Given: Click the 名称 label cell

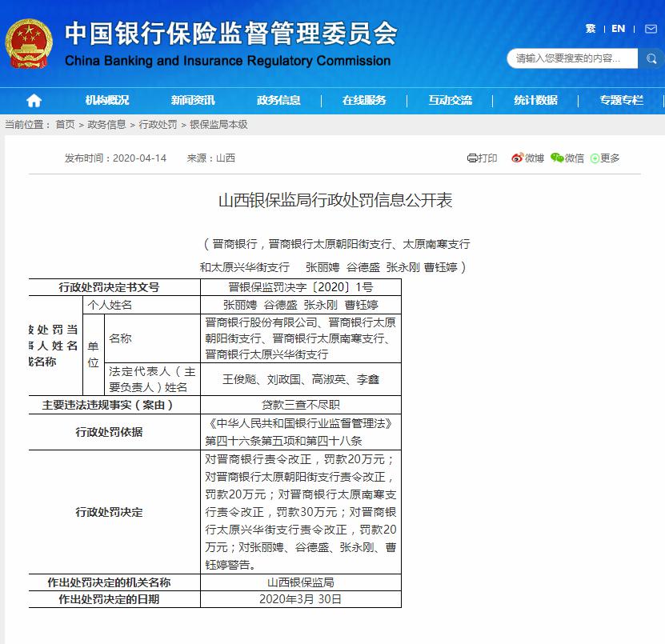Looking at the screenshot, I should tap(152, 338).
